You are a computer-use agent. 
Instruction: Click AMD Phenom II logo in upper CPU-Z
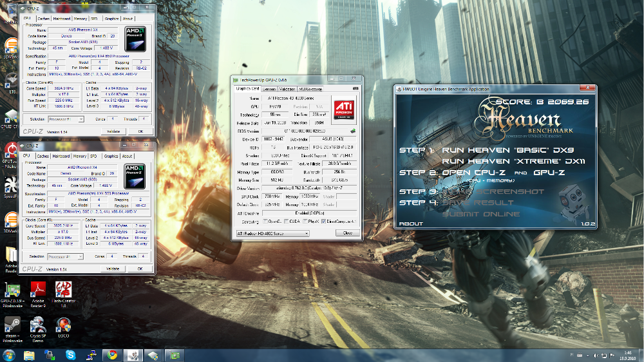coord(135,39)
